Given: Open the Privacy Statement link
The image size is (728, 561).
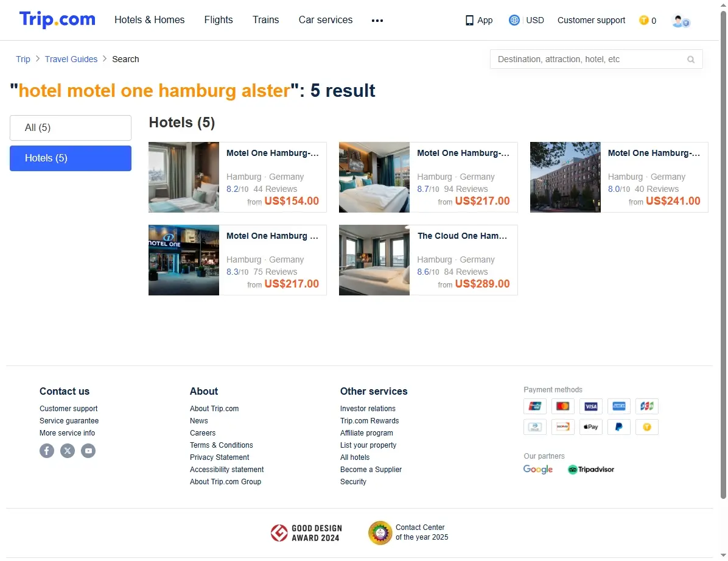Looking at the screenshot, I should coord(219,457).
